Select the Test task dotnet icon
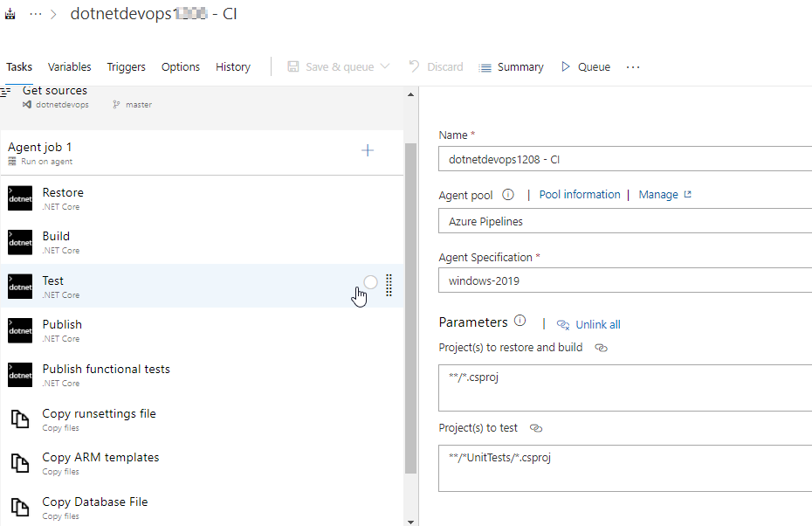This screenshot has width=812, height=526. click(x=20, y=287)
